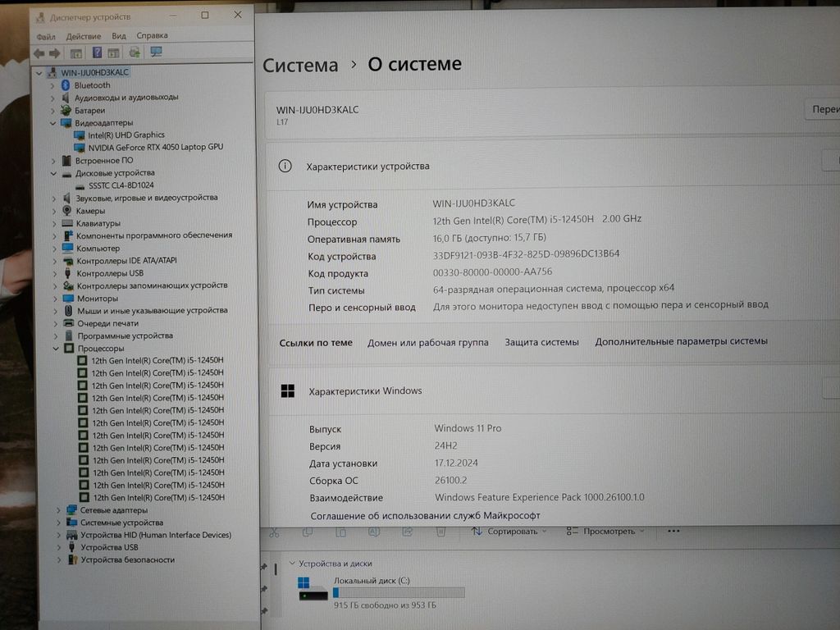Open the Действие menu

84,36
